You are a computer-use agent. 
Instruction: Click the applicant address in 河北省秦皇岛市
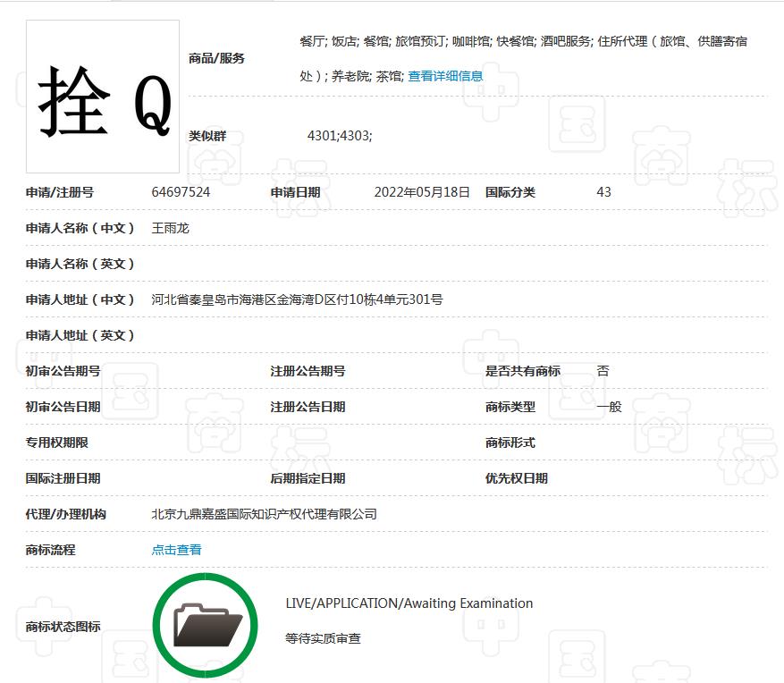(297, 299)
